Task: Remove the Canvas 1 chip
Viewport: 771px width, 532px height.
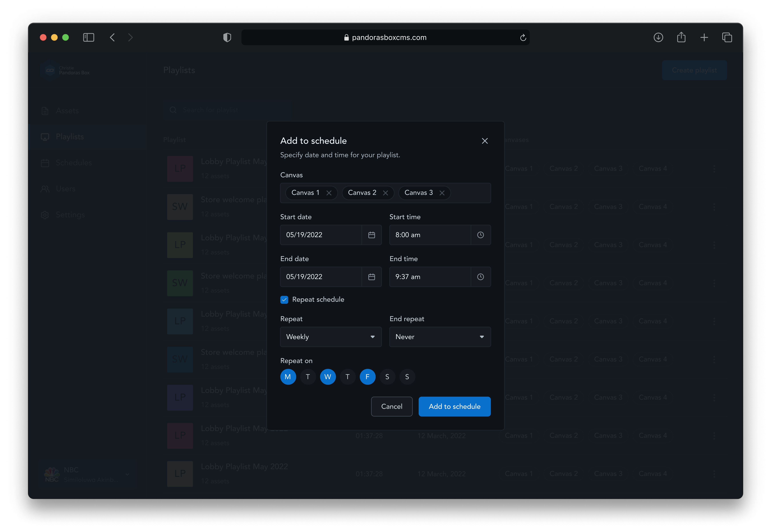Action: (329, 193)
